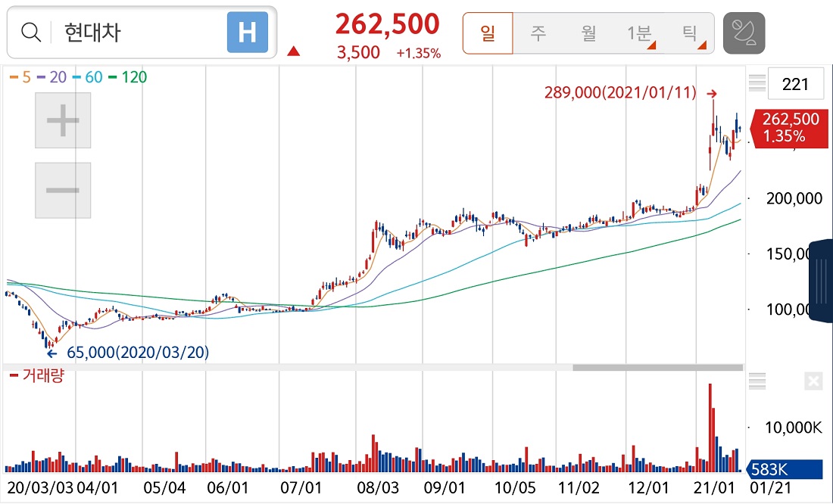Select the 일 daily chart tab

(488, 33)
